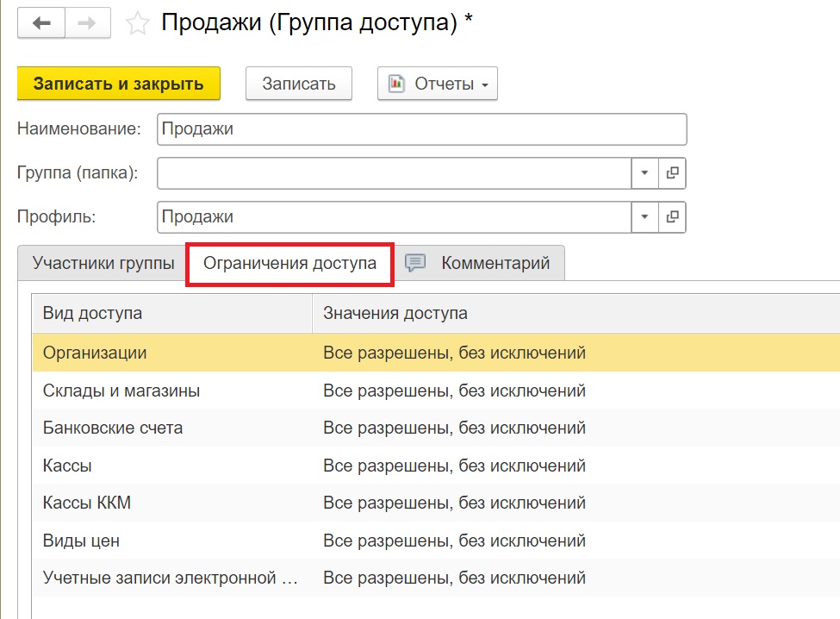Click access value for Кассы ККМ
The height and width of the screenshot is (619, 840).
454,503
